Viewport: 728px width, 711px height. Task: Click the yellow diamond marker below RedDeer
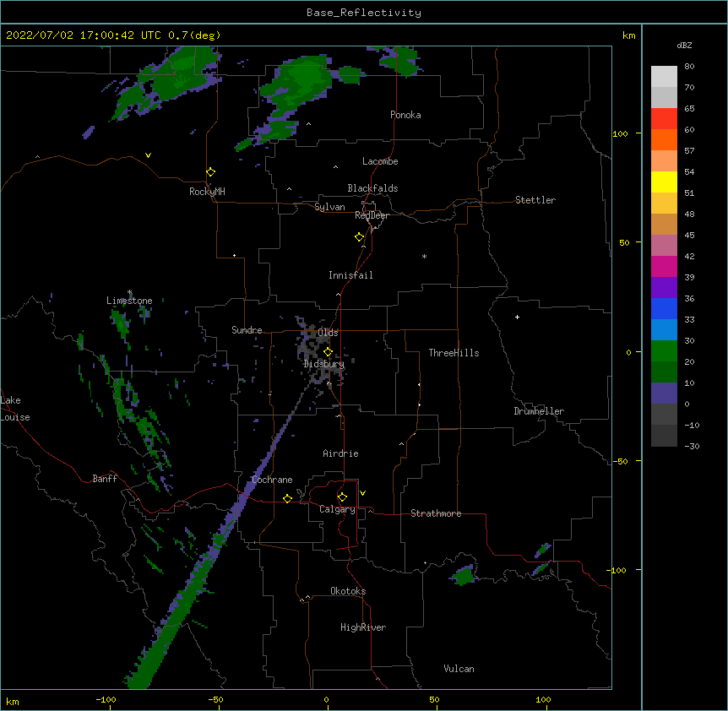pyautogui.click(x=360, y=237)
